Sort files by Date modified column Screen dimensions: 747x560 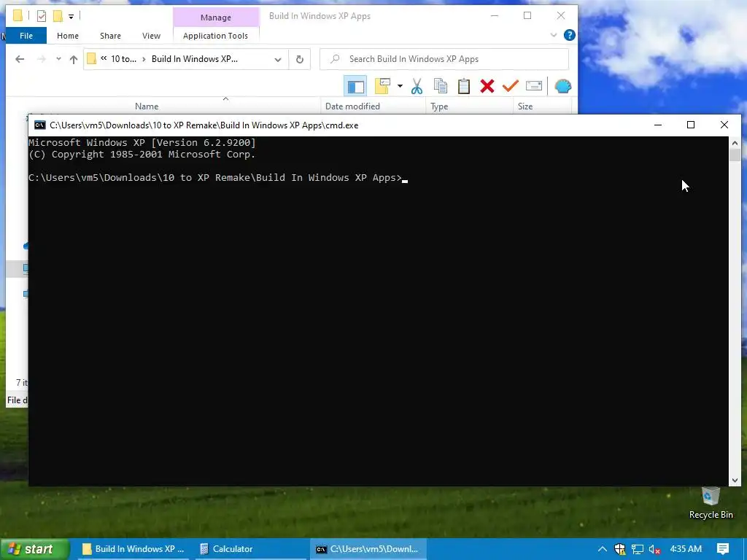[x=352, y=106]
